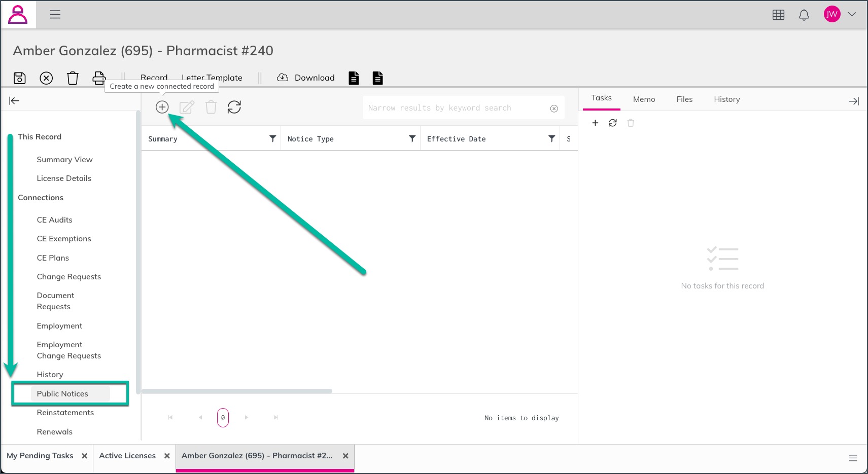Open Summary View in sidebar

[x=64, y=160]
